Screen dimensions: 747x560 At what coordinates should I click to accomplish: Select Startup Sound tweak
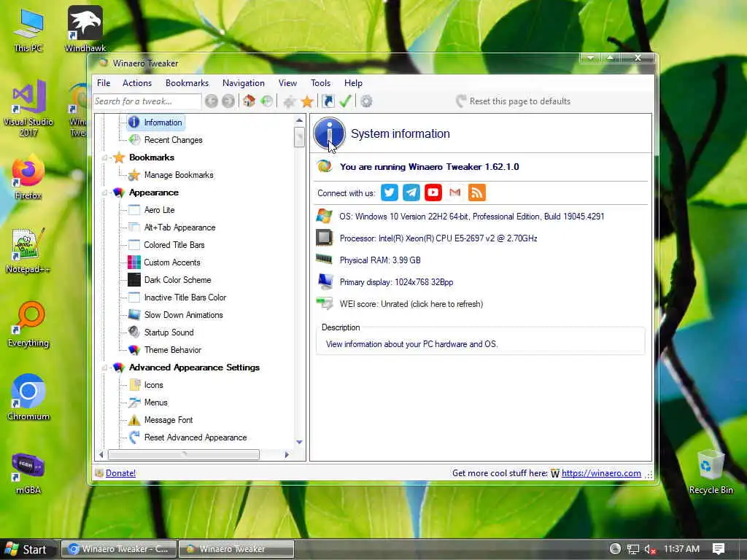click(169, 332)
